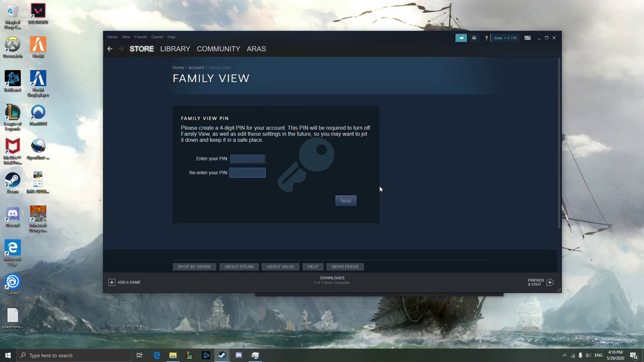Expand hidden system tray icons
Screen dimensions: 644x362
pyautogui.click(x=565, y=355)
